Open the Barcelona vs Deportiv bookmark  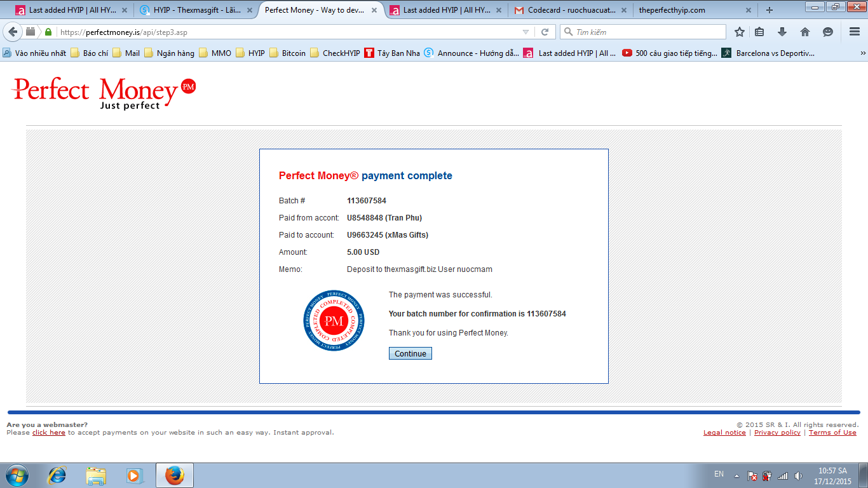click(768, 53)
